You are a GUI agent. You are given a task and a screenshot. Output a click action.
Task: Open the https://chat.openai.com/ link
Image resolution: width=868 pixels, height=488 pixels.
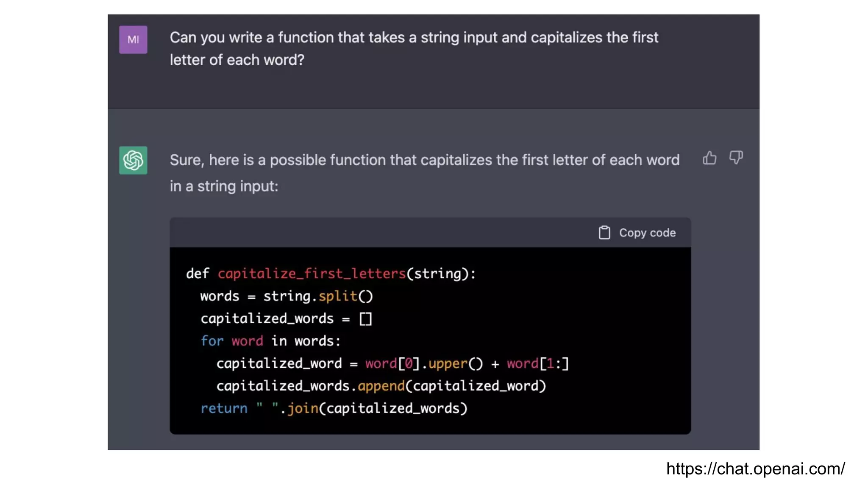[x=756, y=469]
